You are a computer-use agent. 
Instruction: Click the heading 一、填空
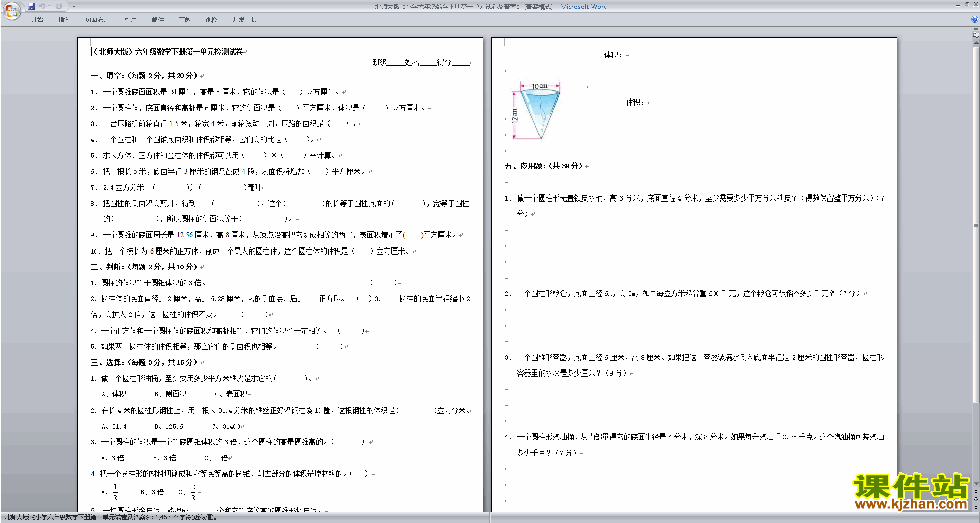point(144,76)
